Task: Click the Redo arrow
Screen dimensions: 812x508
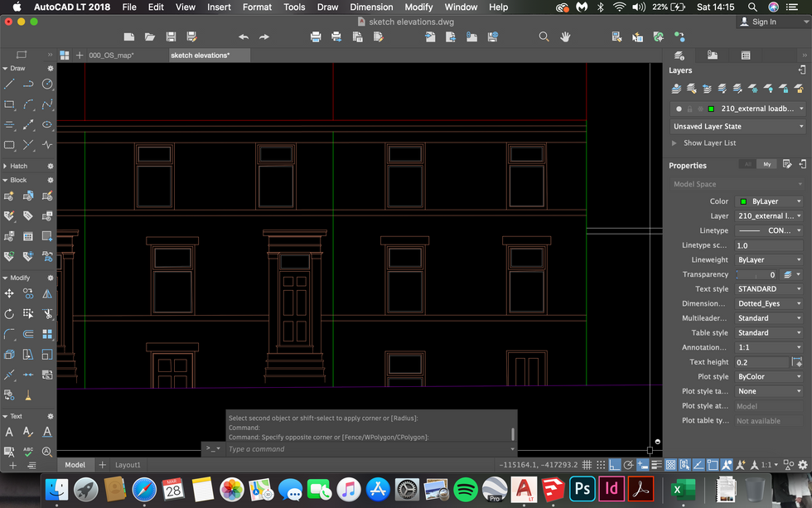Action: click(x=264, y=36)
